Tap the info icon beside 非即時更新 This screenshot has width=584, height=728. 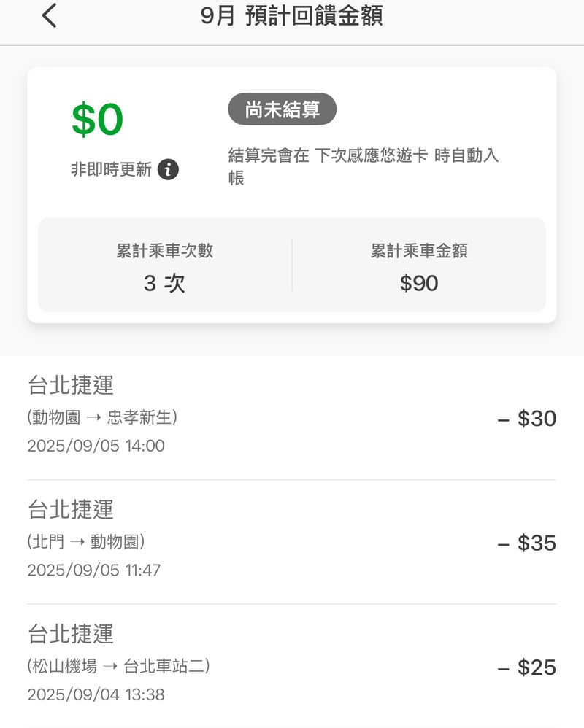click(x=168, y=170)
